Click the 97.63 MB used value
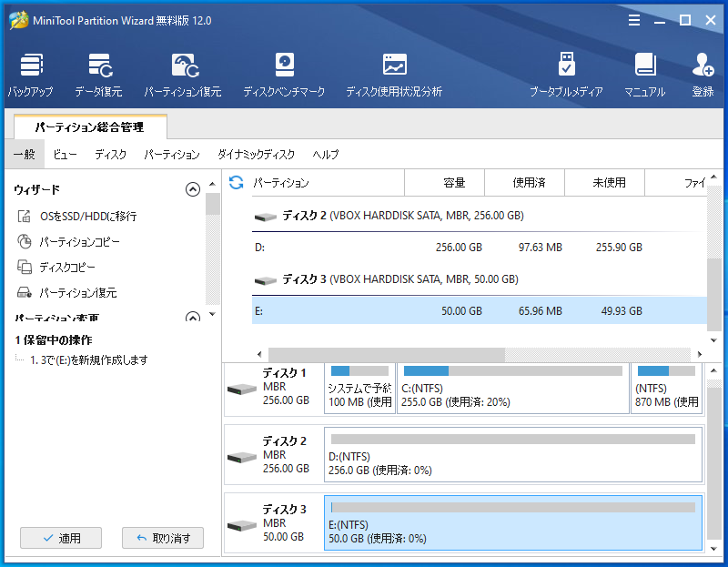Screen dimensions: 728x567 (x=540, y=247)
